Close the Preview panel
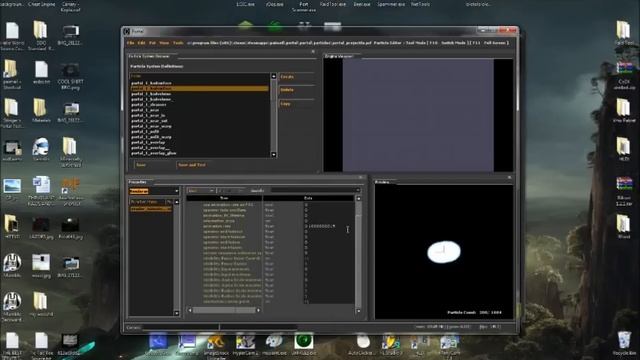Viewport: 640px width, 360px height. pyautogui.click(x=509, y=178)
